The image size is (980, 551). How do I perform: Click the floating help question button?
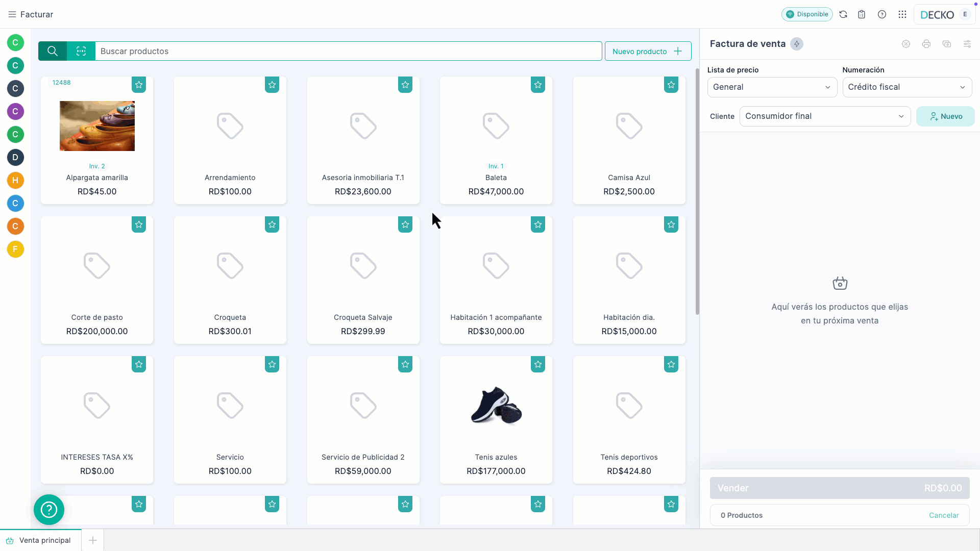click(49, 510)
